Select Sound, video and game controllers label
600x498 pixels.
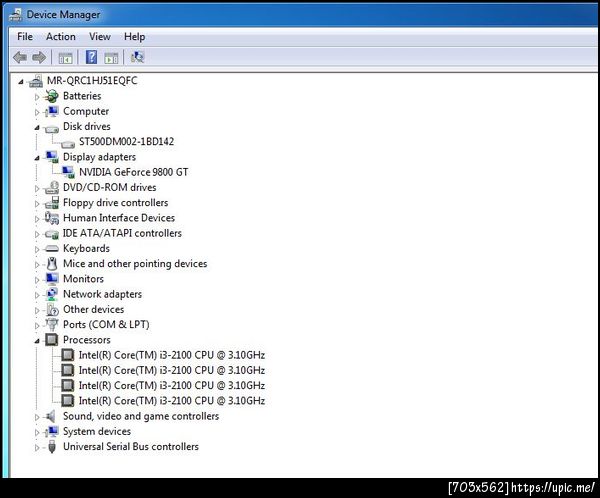[x=141, y=416]
